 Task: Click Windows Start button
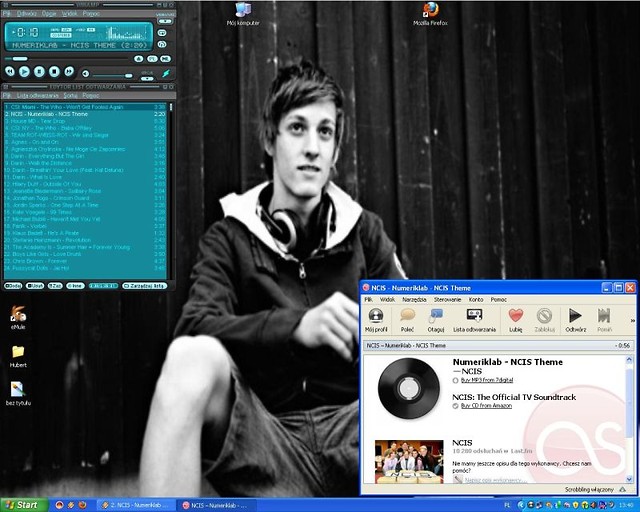tap(23, 505)
